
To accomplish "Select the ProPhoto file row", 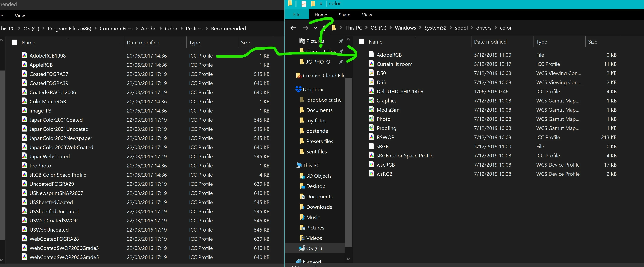I will click(40, 166).
